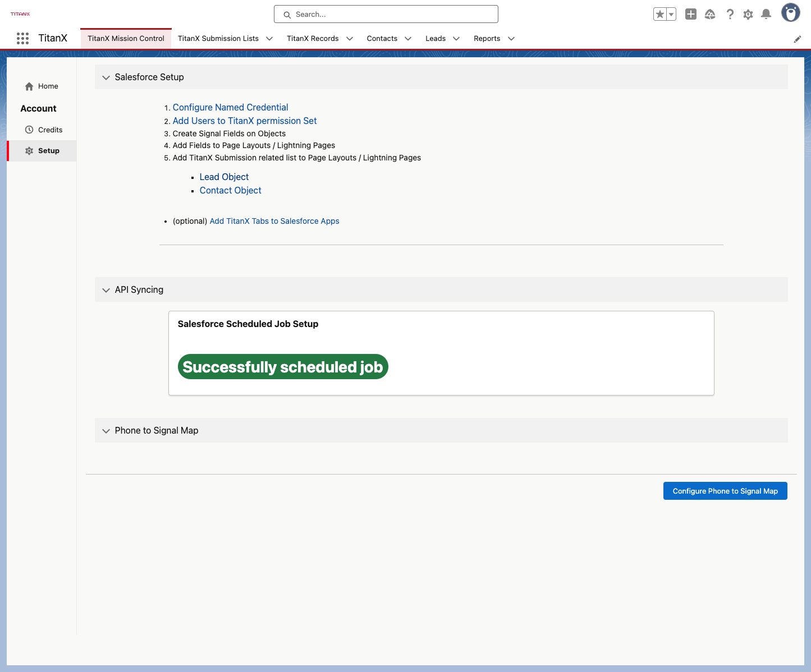811x672 pixels.
Task: Click the pencil icon to edit navigation
Action: [798, 39]
